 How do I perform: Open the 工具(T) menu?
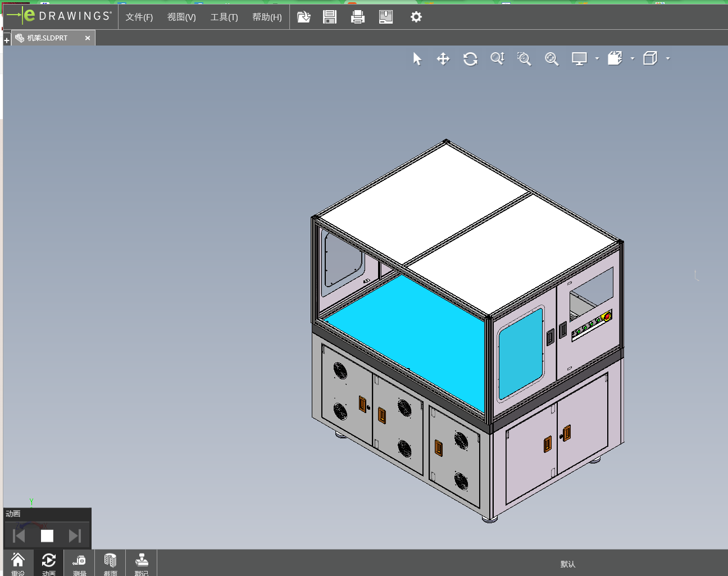click(224, 17)
